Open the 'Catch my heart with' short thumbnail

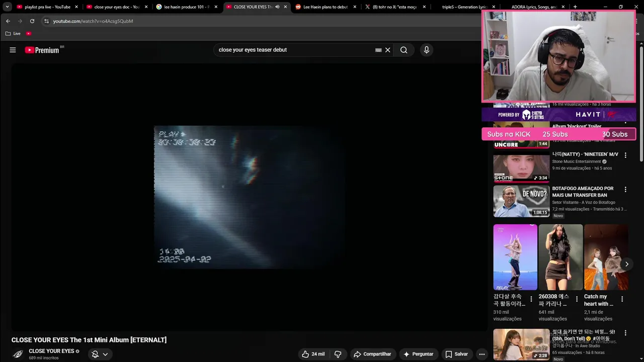[606, 257]
